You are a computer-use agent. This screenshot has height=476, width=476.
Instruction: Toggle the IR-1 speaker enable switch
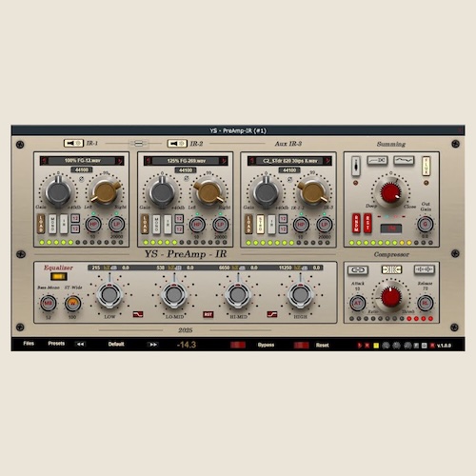(73, 143)
